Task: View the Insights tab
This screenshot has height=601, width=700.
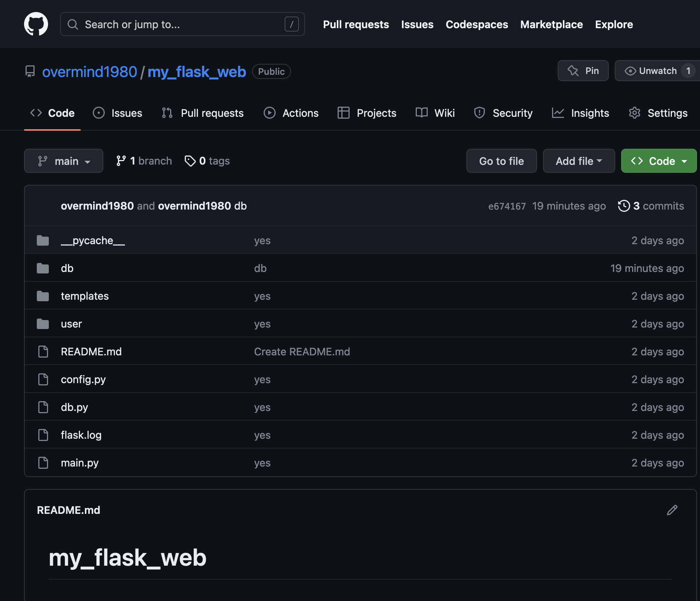Action: (x=581, y=113)
